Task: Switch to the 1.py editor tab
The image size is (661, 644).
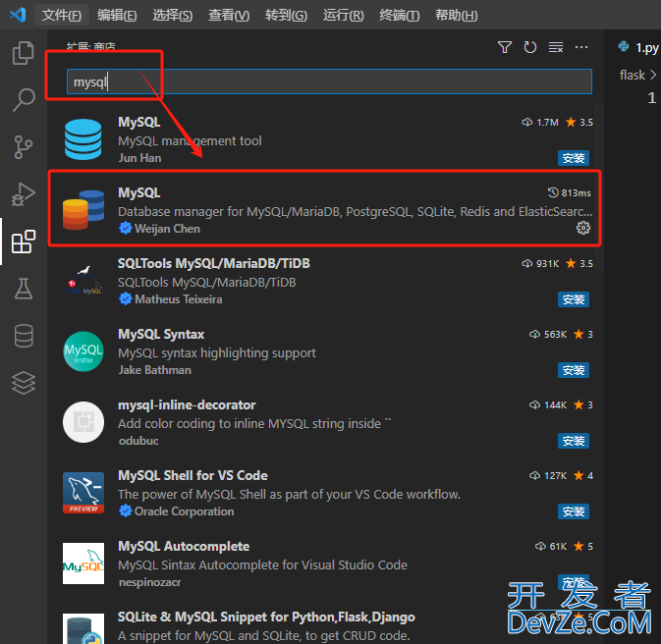Action: 639,47
